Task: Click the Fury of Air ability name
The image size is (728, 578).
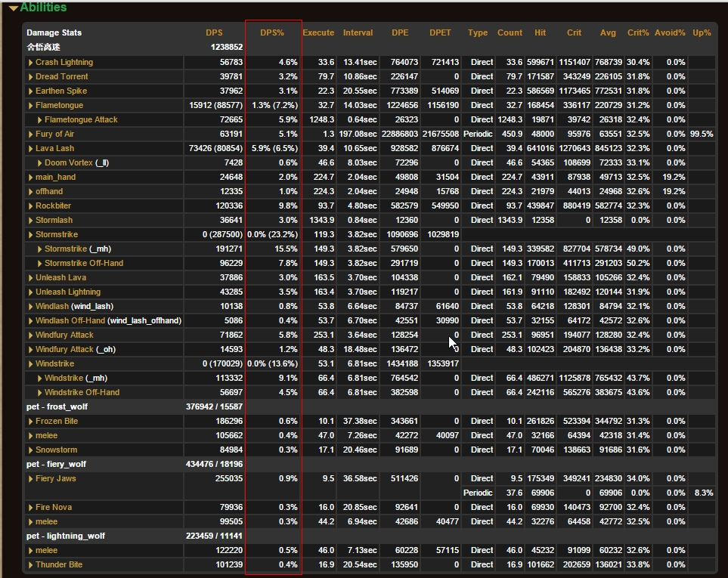Action: [x=54, y=134]
